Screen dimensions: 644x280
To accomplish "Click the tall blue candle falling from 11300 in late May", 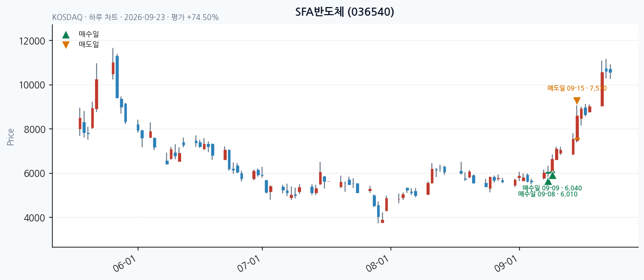I will [117, 77].
